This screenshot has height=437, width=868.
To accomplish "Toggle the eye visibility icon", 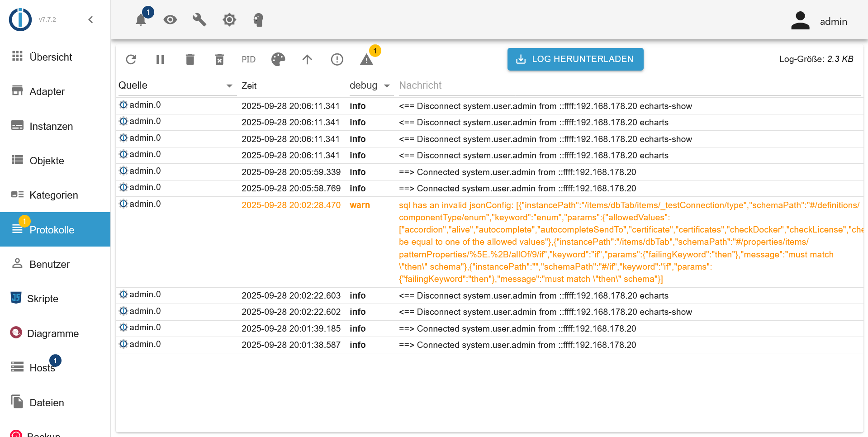I will (x=170, y=20).
